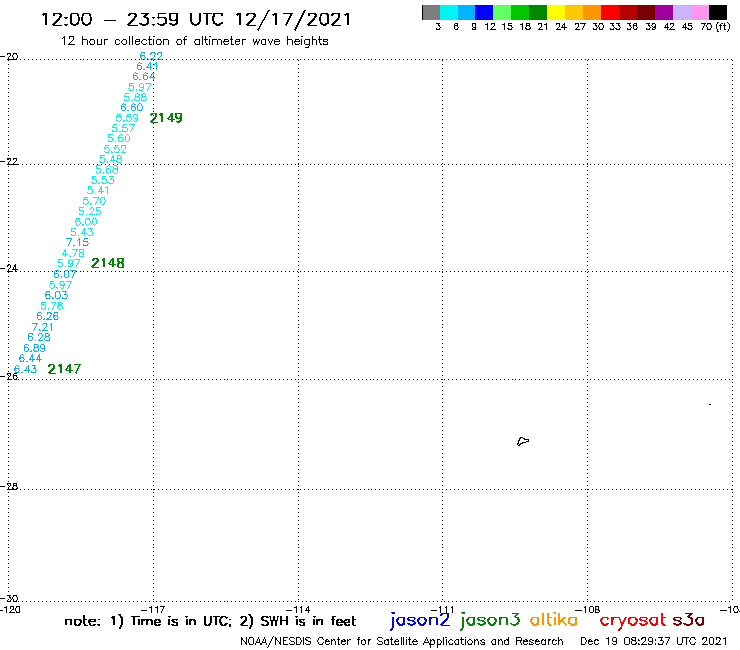
Task: Click the black swatch at the scale's end
Action: coord(718,12)
